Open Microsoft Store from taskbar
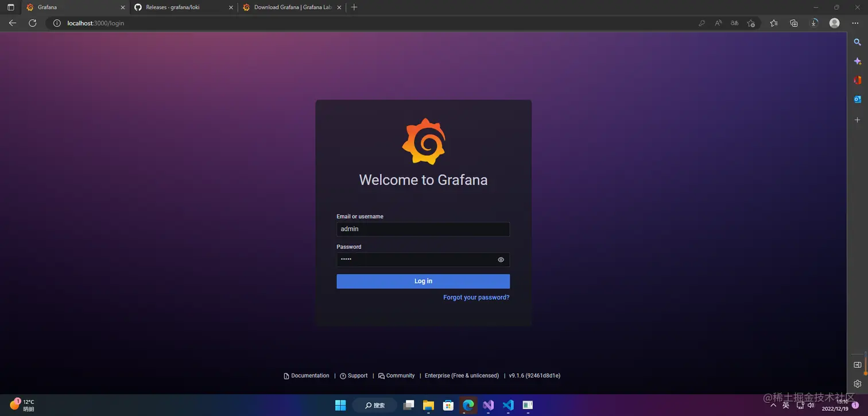The height and width of the screenshot is (416, 868). coord(448,405)
